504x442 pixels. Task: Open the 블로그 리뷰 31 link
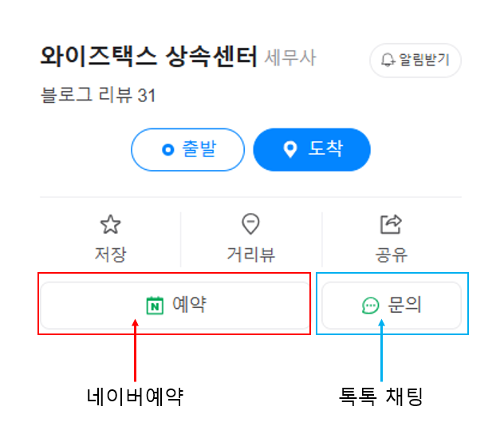click(x=98, y=96)
